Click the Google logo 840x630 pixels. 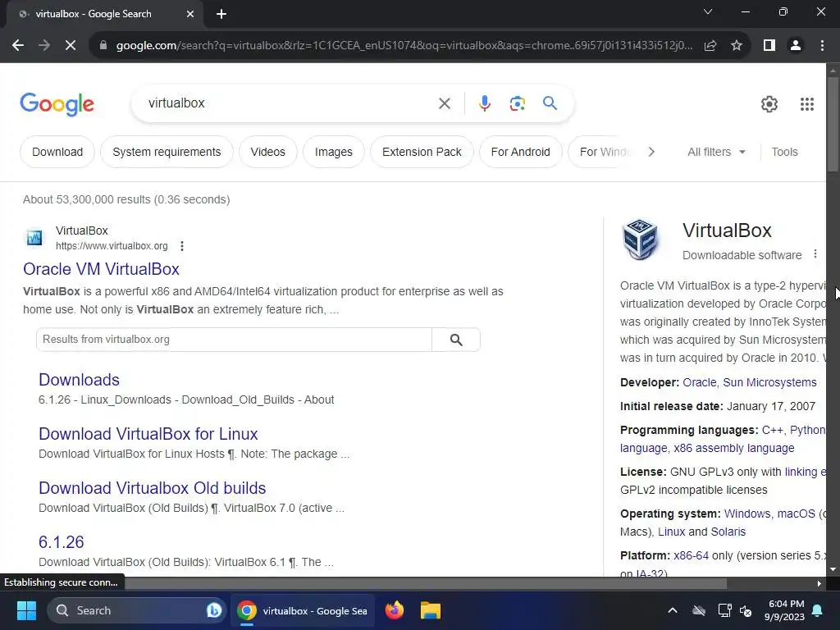point(57,104)
